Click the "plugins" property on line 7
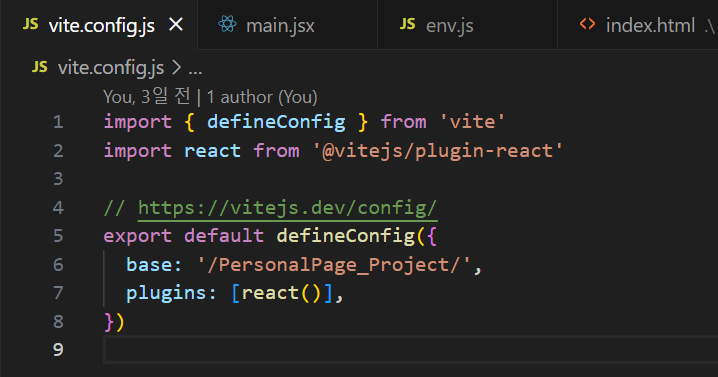 click(x=166, y=293)
